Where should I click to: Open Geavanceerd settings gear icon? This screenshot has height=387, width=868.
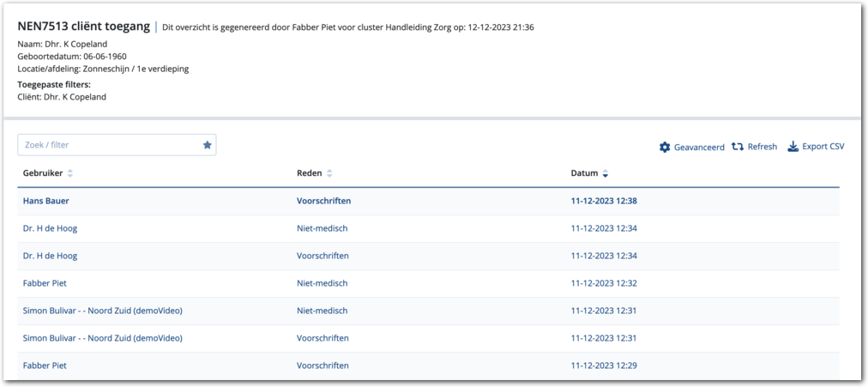pos(665,148)
